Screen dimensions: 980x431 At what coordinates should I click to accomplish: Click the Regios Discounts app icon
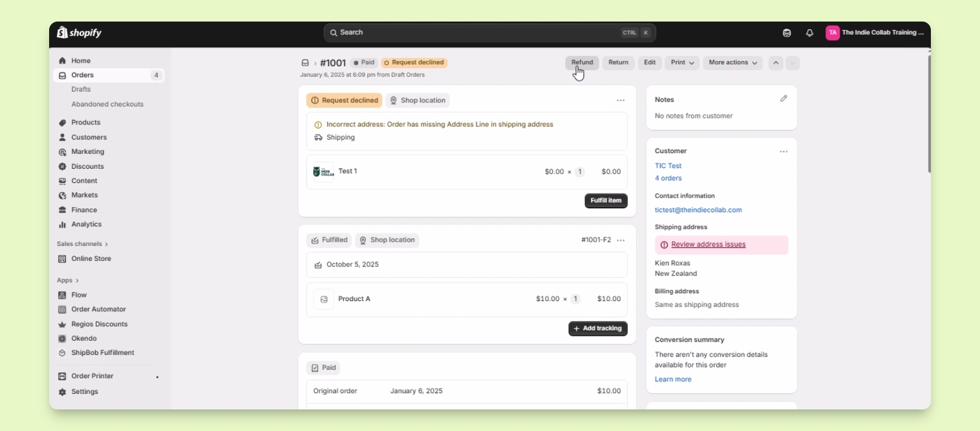tap(62, 324)
